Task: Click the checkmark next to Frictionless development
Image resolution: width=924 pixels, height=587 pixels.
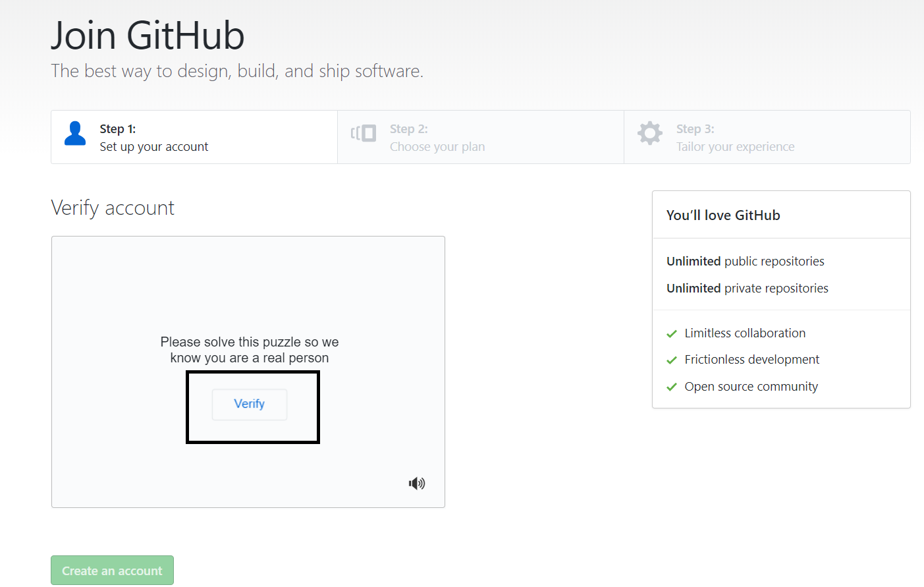Action: coord(672,360)
